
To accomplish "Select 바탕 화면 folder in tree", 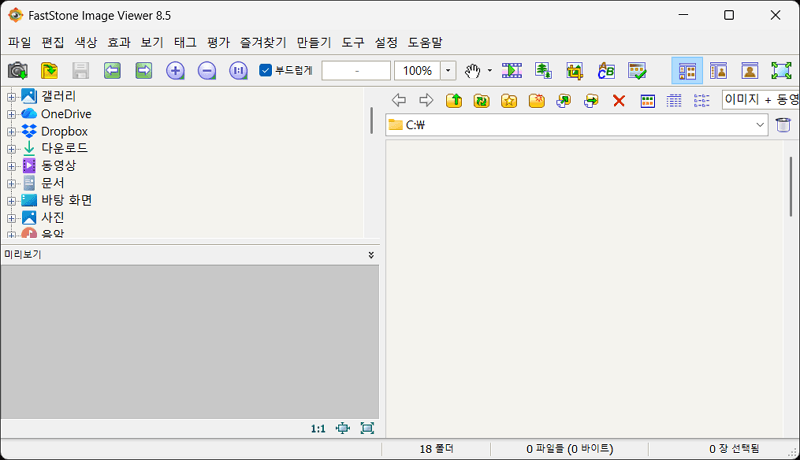I will (66, 200).
